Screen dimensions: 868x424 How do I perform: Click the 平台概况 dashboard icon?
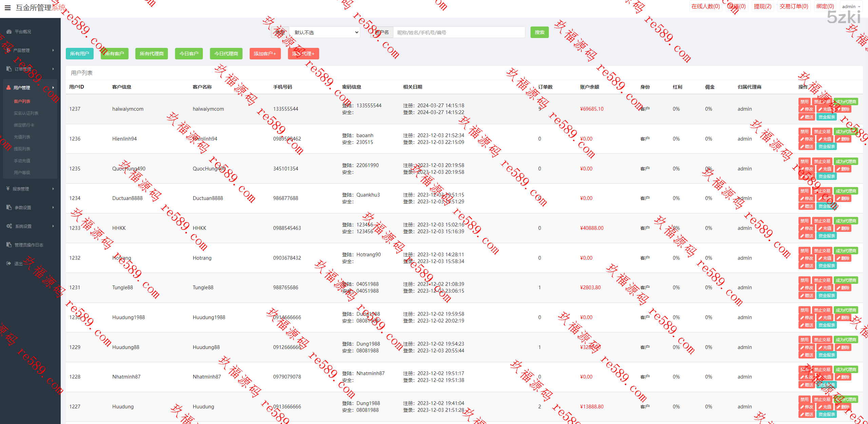[9, 32]
